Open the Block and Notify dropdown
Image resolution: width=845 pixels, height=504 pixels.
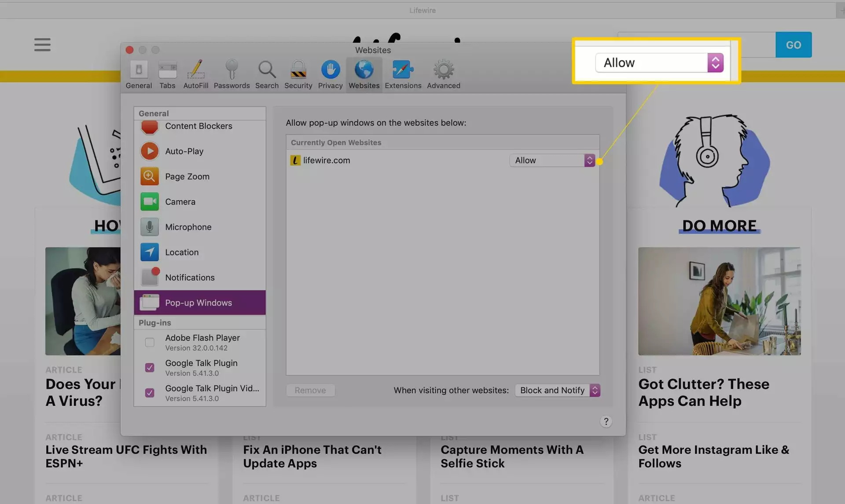click(x=557, y=391)
